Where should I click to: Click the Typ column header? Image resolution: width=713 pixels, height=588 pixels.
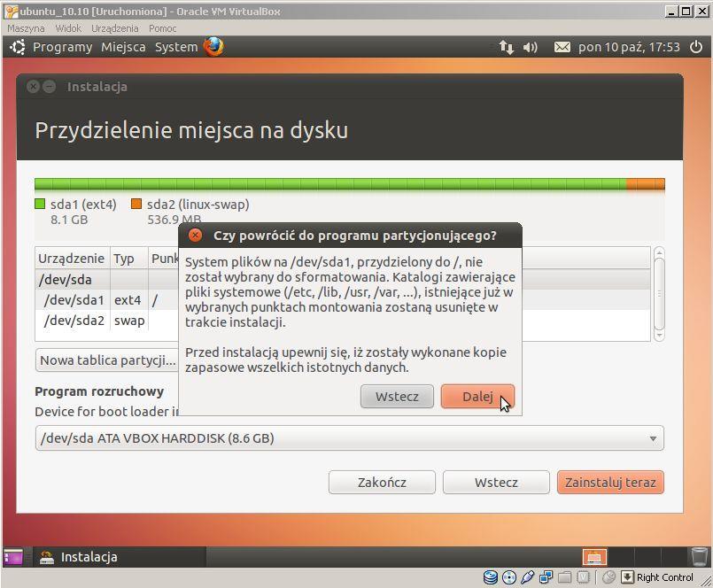(128, 259)
